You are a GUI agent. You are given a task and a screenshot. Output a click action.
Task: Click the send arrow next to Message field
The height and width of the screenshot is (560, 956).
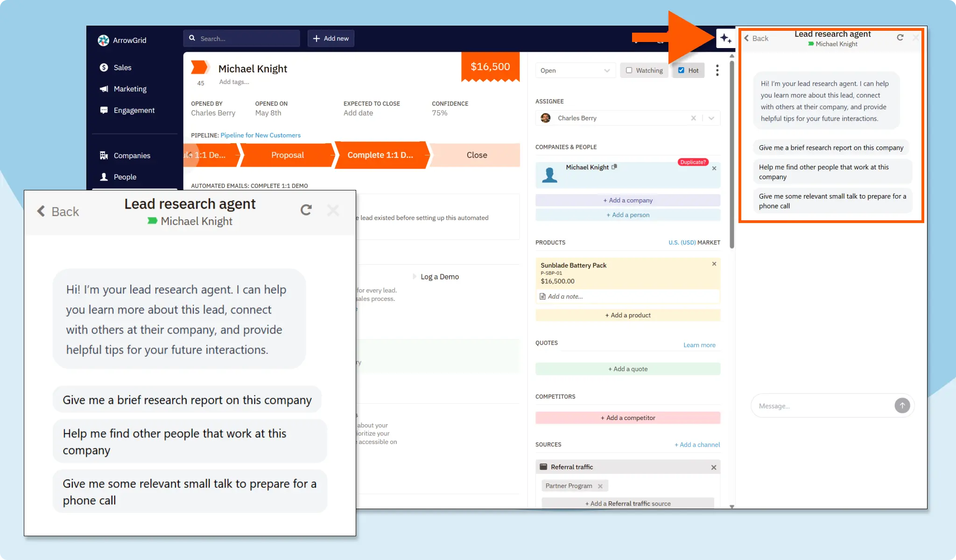902,406
